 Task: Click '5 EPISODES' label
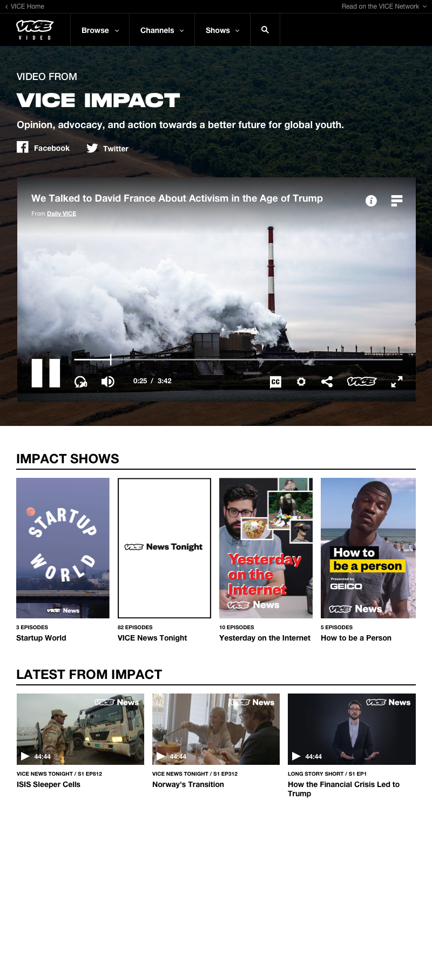click(x=336, y=627)
